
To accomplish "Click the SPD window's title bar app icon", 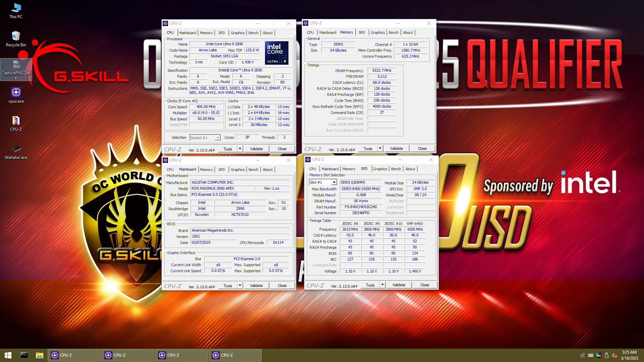I will point(308,160).
